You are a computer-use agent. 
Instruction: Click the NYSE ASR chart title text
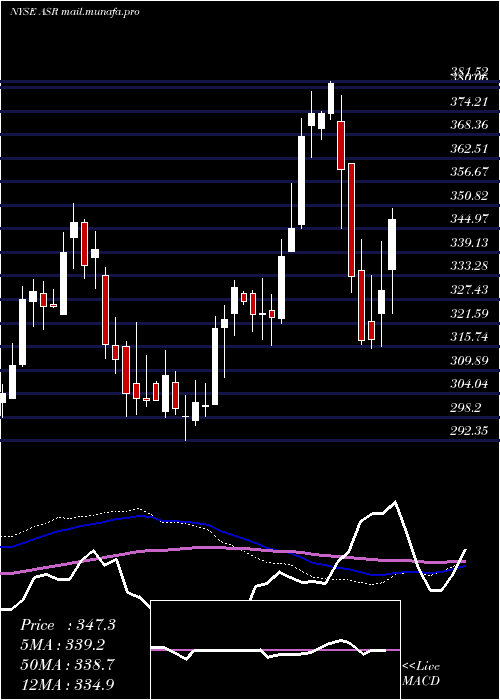tap(74, 11)
